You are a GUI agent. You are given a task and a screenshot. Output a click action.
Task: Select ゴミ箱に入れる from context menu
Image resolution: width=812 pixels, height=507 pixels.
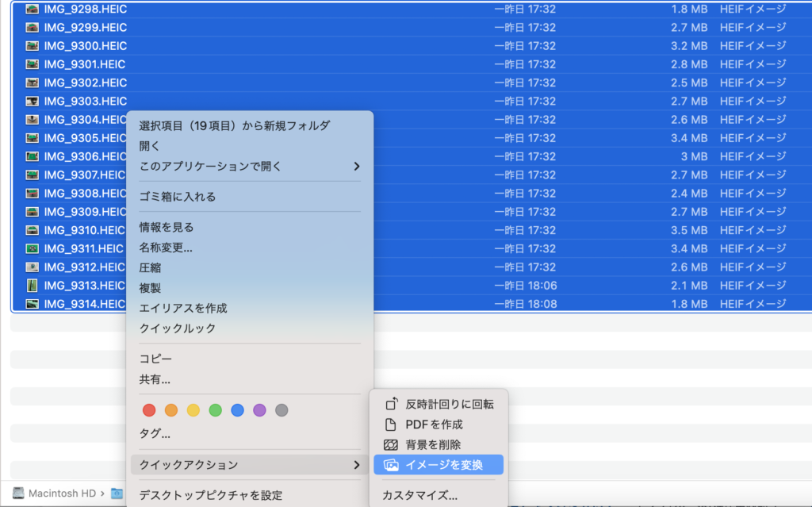tap(178, 197)
